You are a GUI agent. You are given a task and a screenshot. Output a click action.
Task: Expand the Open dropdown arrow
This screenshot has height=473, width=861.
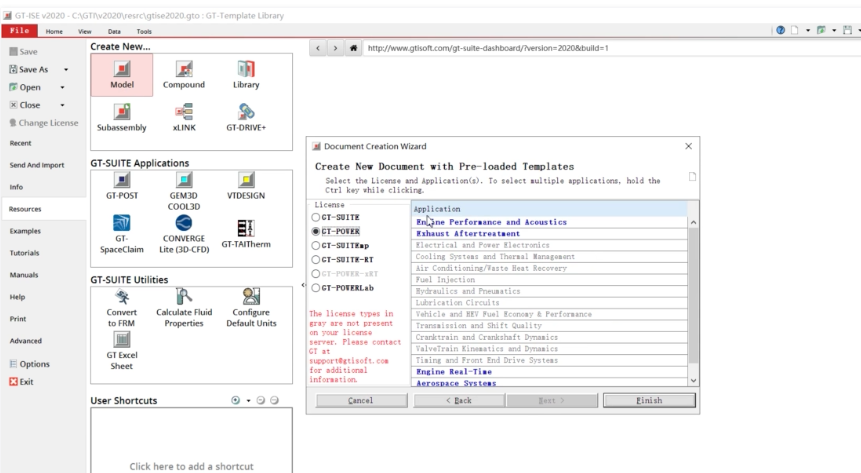pos(62,87)
